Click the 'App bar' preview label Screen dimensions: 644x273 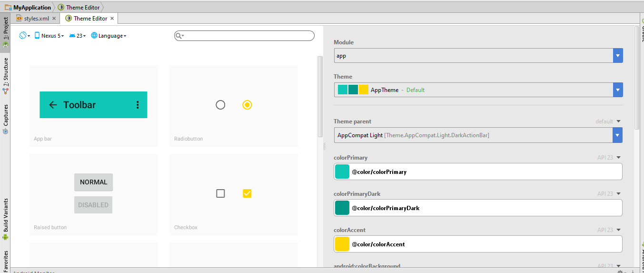43,139
